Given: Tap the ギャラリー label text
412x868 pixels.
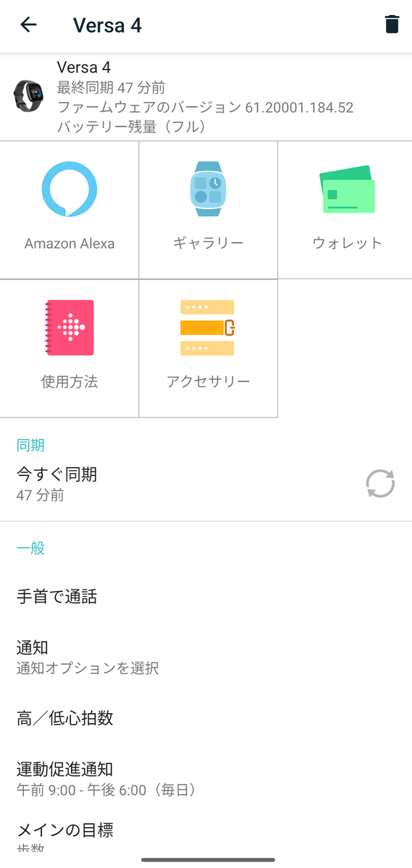Looking at the screenshot, I should click(x=209, y=243).
